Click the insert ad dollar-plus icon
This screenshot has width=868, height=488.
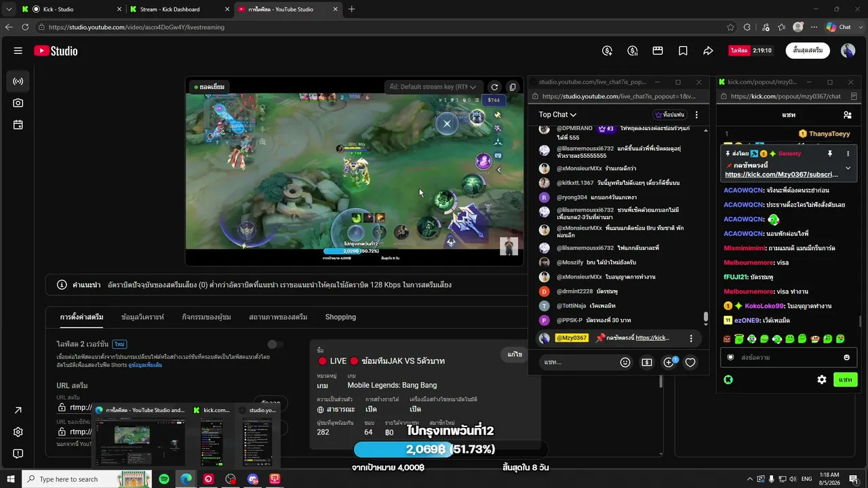point(608,51)
